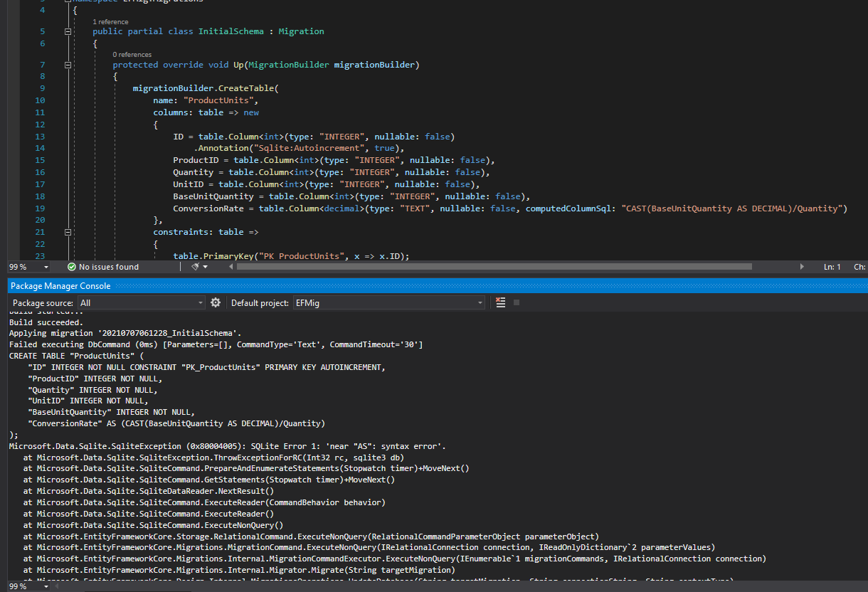The image size is (868, 592).
Task: Click line number 13 in the editor margin
Action: click(x=40, y=136)
